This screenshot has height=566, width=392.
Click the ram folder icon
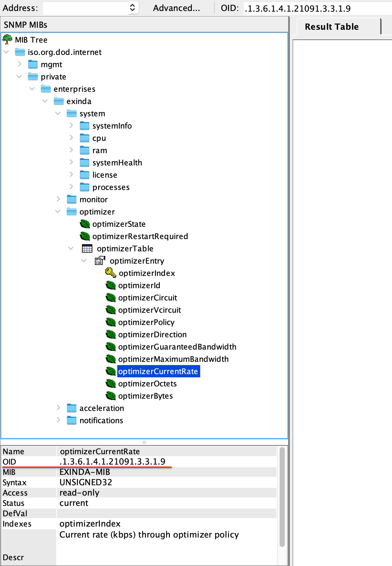pyautogui.click(x=85, y=150)
